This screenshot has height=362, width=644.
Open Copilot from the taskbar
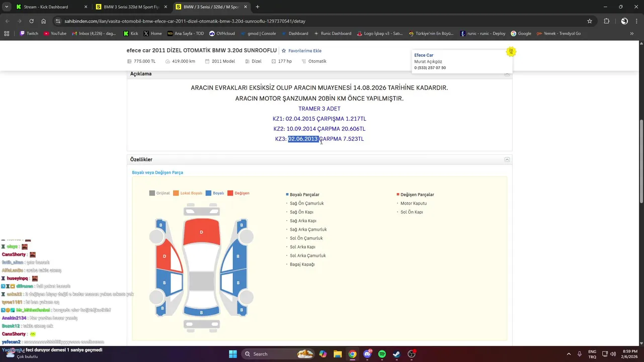323,354
